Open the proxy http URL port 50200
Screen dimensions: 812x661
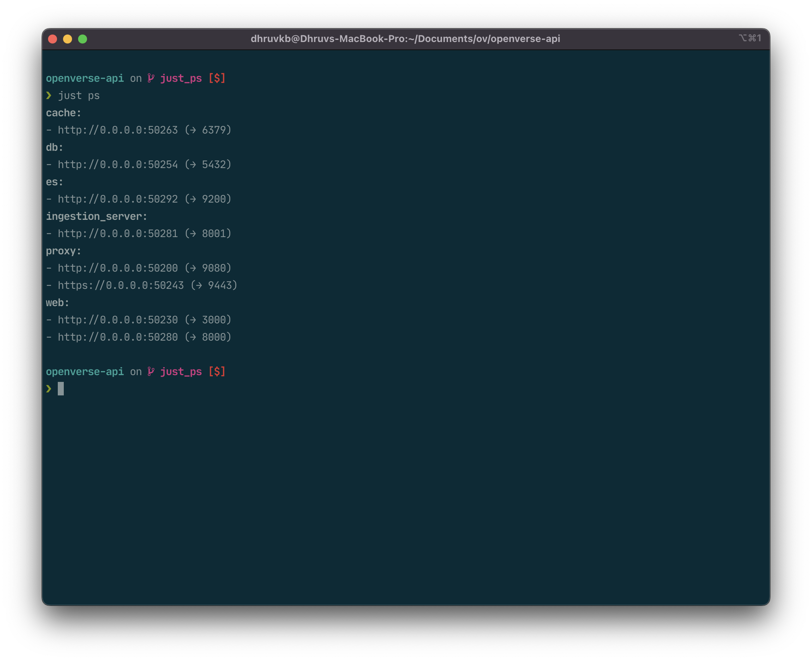click(118, 268)
